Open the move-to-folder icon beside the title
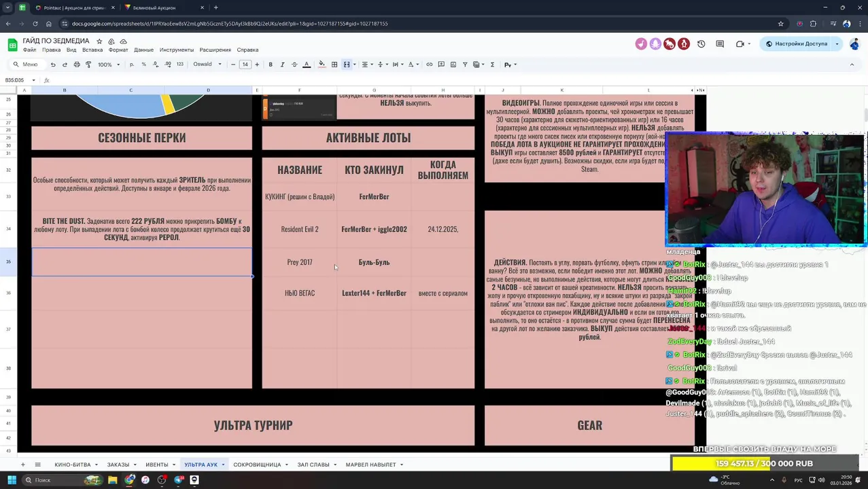 [x=110, y=41]
